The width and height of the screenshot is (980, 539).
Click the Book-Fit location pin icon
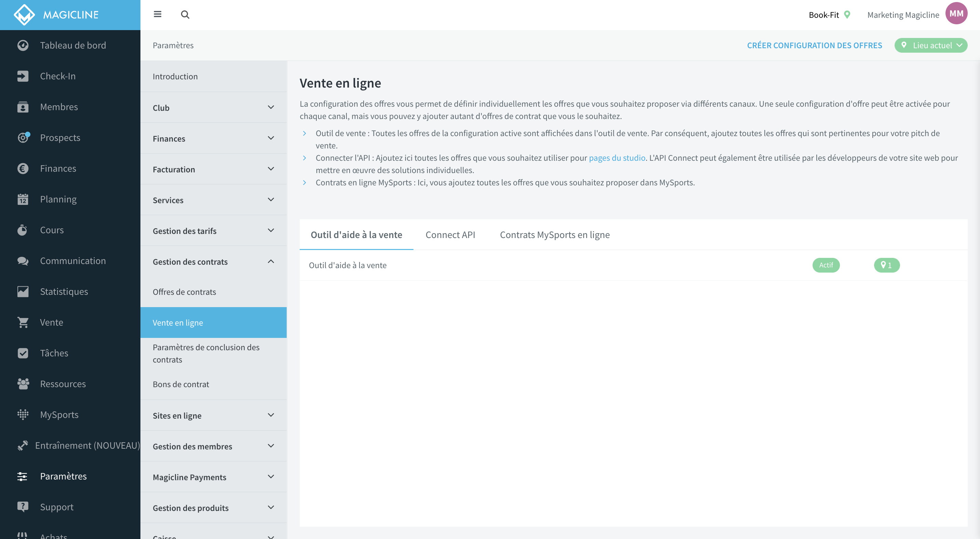point(847,14)
